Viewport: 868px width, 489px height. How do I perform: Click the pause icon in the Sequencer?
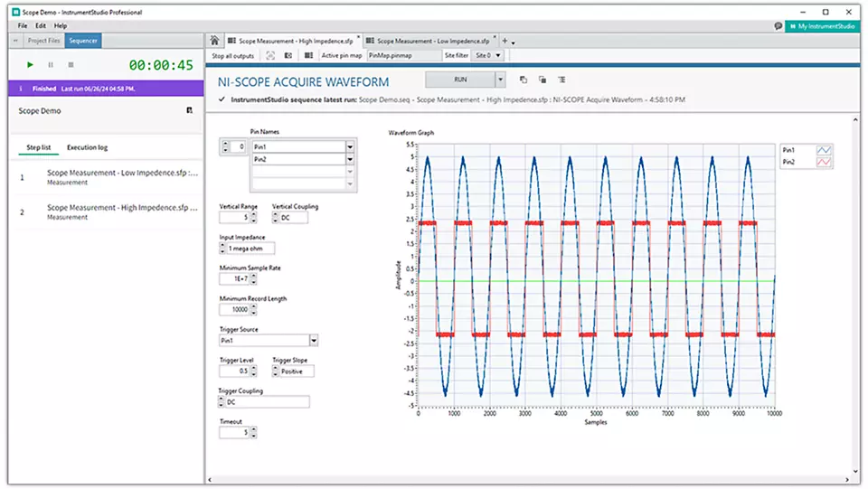pos(51,65)
